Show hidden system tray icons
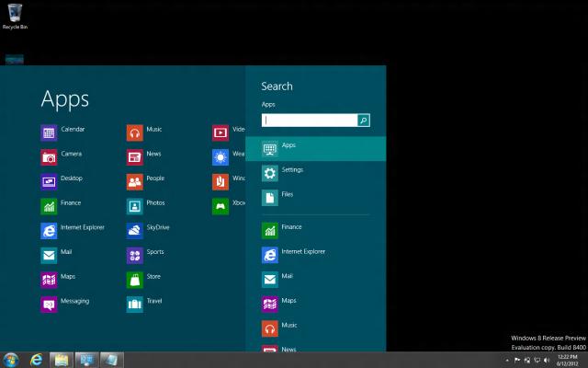 coord(507,361)
